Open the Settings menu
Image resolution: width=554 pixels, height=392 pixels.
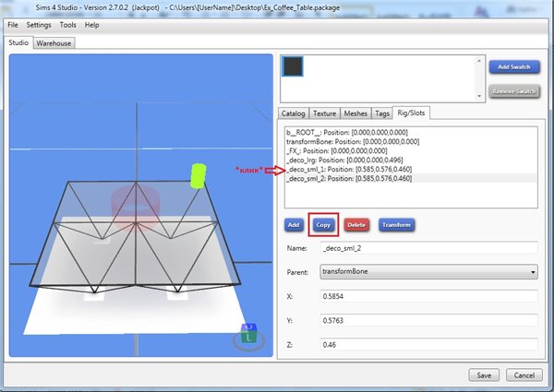39,25
